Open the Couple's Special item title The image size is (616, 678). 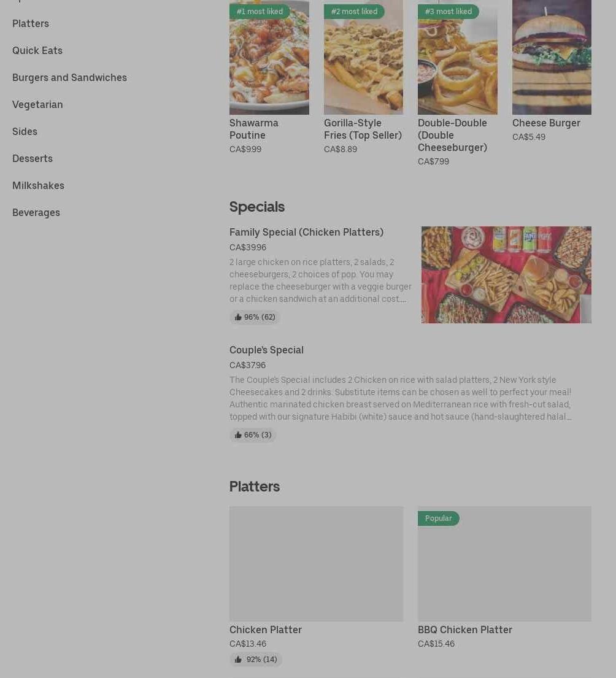tap(266, 350)
